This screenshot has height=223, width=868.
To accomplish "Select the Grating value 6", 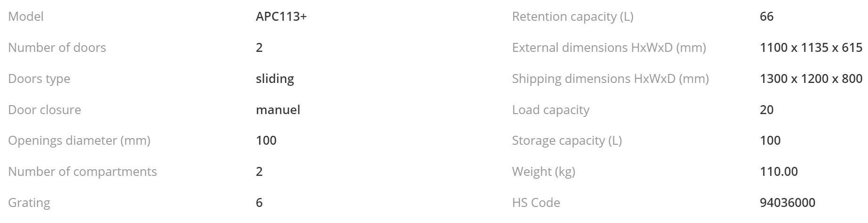I will tap(259, 203).
